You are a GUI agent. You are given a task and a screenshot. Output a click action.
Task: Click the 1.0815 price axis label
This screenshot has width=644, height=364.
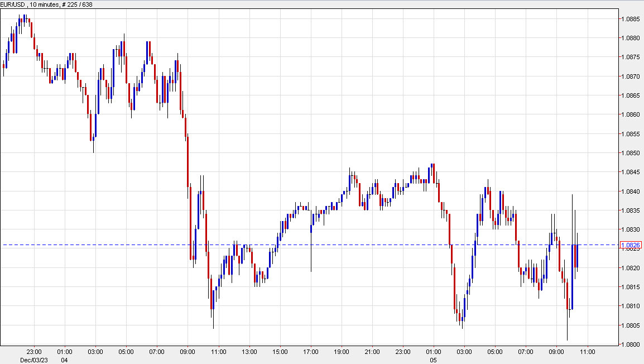coord(631,287)
